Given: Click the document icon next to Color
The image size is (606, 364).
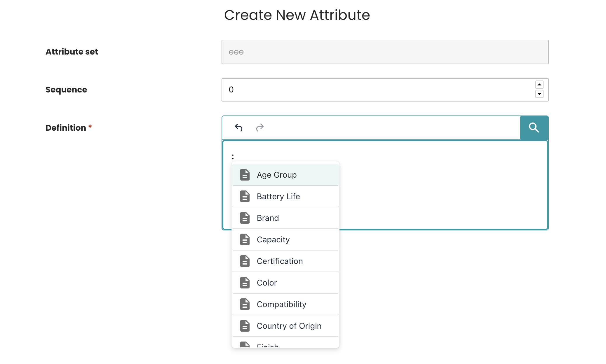Looking at the screenshot, I should click(x=245, y=283).
